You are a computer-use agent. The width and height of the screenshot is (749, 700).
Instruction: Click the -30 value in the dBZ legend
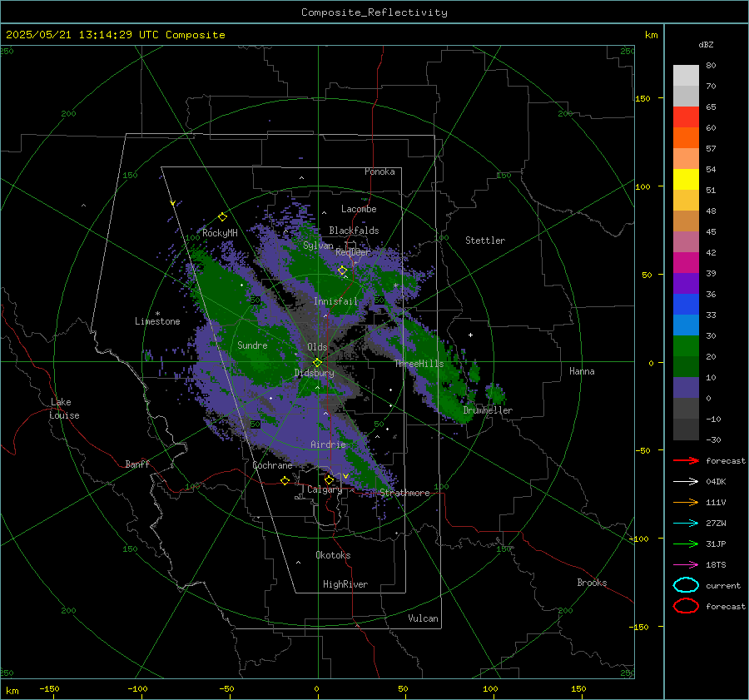point(713,439)
